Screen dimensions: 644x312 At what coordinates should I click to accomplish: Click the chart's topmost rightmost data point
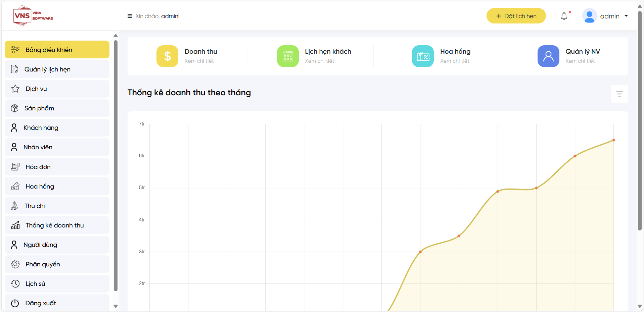(x=613, y=140)
